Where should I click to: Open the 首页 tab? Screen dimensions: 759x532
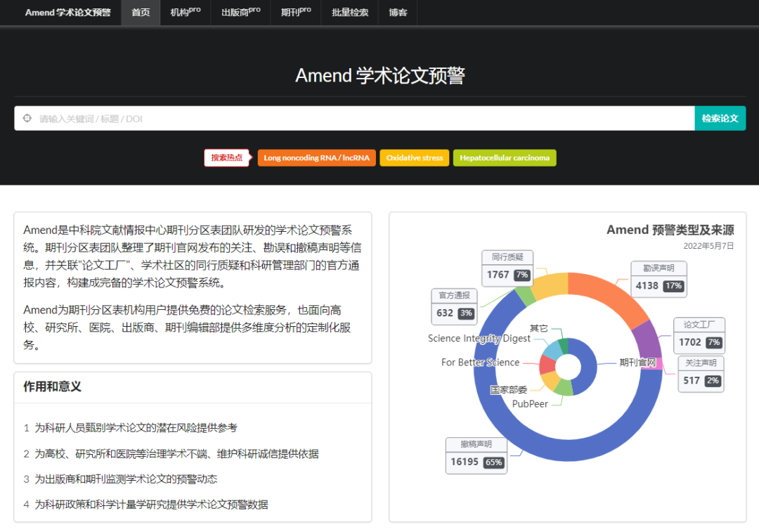(141, 13)
